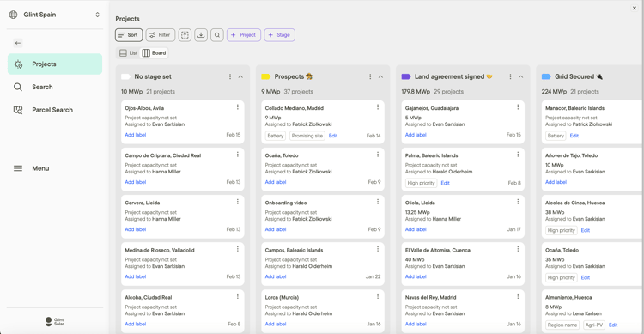Open options for El Valle de Altomira card
The height and width of the screenshot is (334, 644).
pos(518,249)
